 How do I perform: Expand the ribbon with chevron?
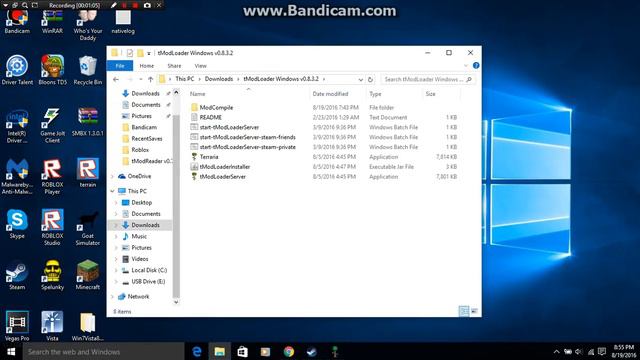(x=466, y=66)
